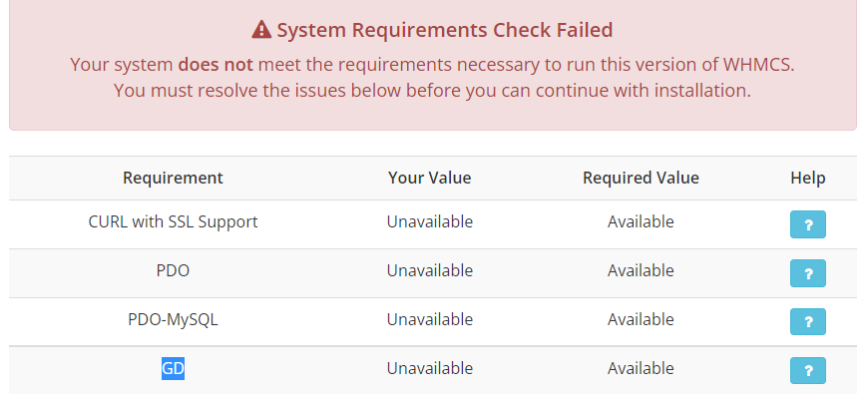Image resolution: width=868 pixels, height=401 pixels.
Task: Open help for the PDO requirement
Action: [x=807, y=273]
